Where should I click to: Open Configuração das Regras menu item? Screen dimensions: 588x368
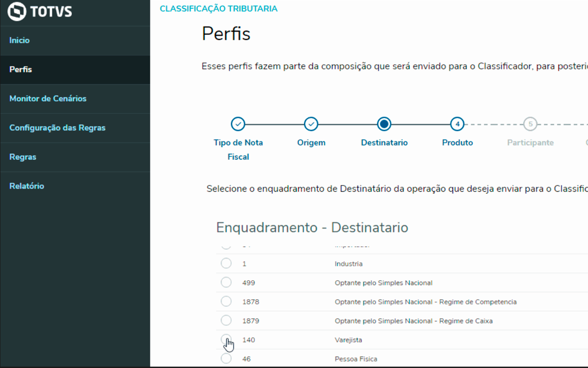[58, 128]
